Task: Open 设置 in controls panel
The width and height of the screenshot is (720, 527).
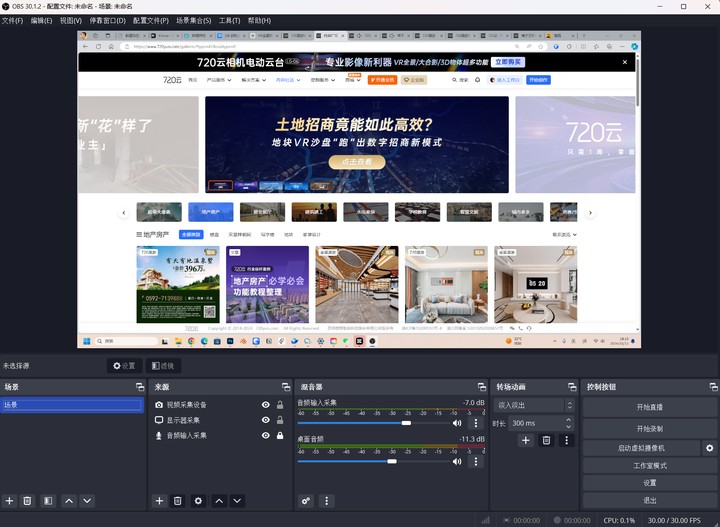Action: [650, 483]
